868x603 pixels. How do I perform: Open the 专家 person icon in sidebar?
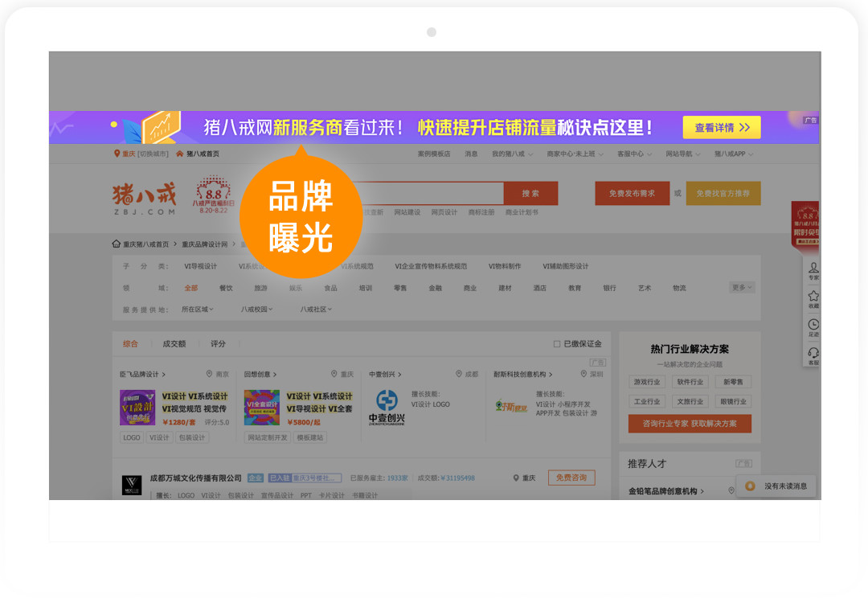click(813, 268)
